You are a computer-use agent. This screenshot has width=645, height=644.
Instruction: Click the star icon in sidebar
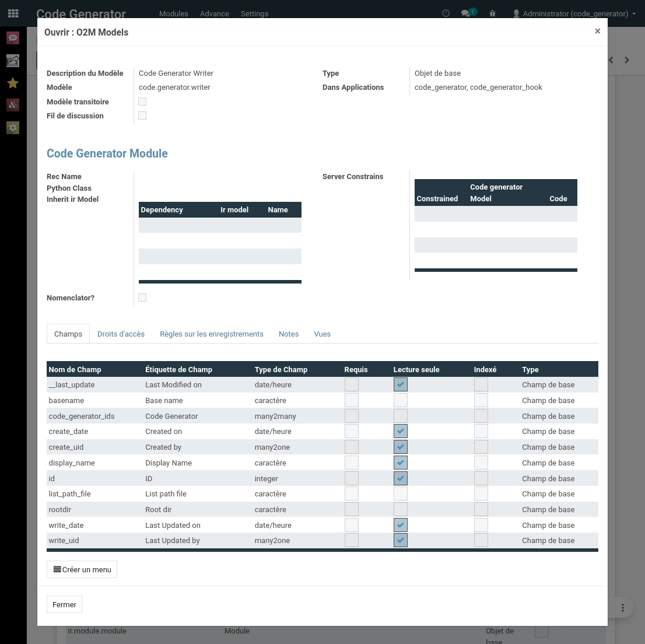[x=13, y=83]
